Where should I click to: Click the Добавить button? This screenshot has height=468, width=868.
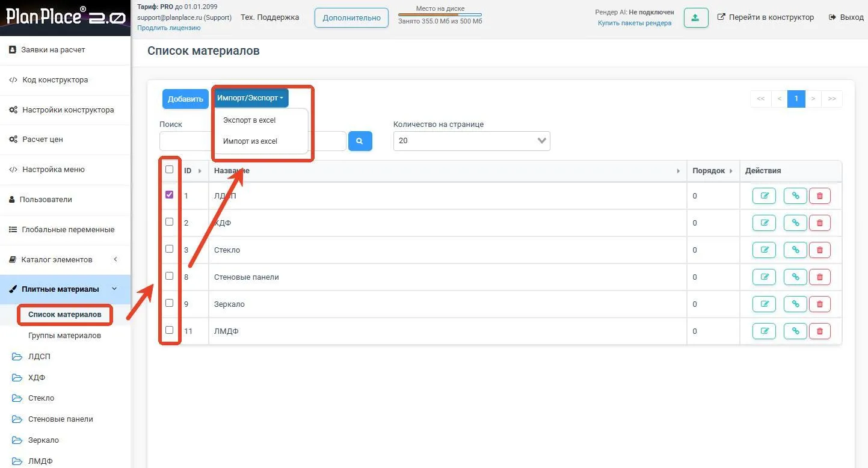click(x=185, y=99)
